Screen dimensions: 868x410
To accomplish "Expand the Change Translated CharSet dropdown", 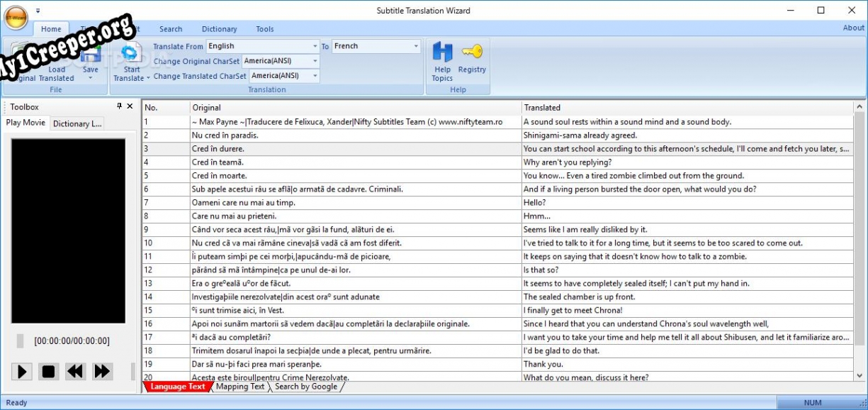I will point(315,76).
